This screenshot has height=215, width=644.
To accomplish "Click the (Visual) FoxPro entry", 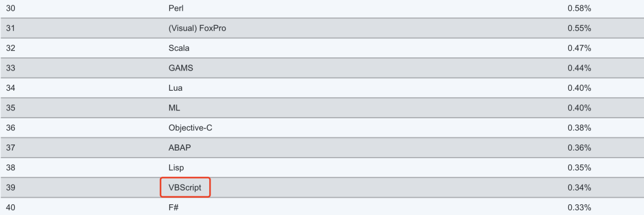I will pos(197,28).
